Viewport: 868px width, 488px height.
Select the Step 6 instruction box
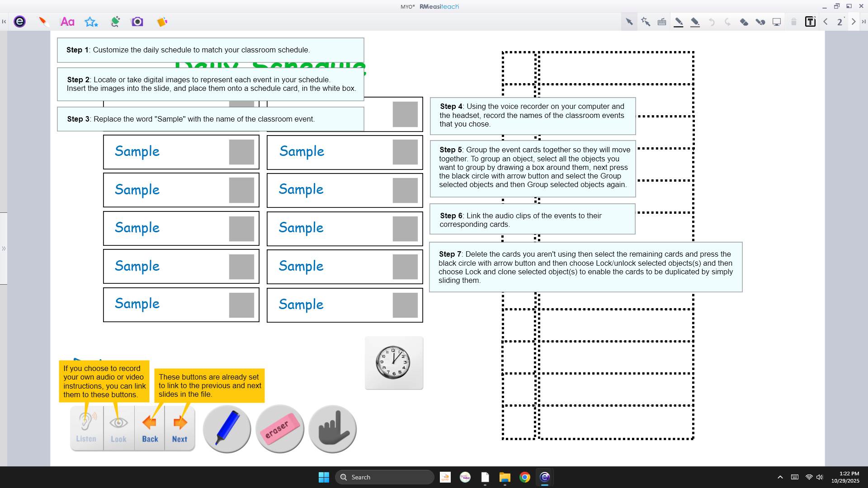532,219
